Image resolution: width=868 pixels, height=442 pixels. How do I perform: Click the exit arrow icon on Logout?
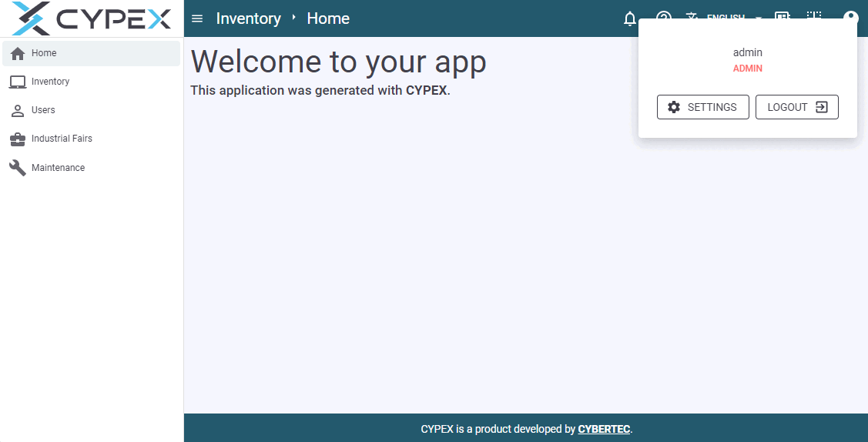click(822, 107)
